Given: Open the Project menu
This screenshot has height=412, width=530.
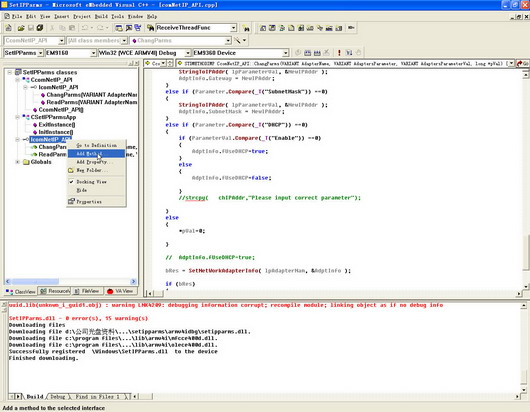Looking at the screenshot, I should (82, 16).
